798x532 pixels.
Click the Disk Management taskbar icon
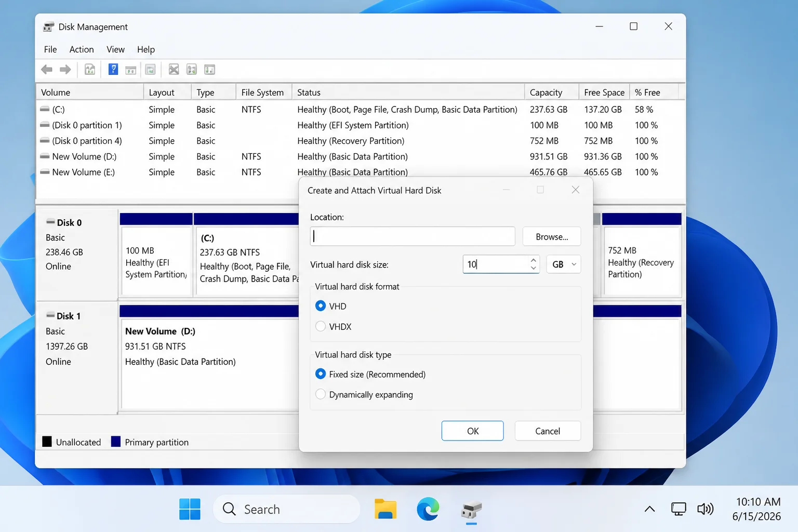[471, 510]
